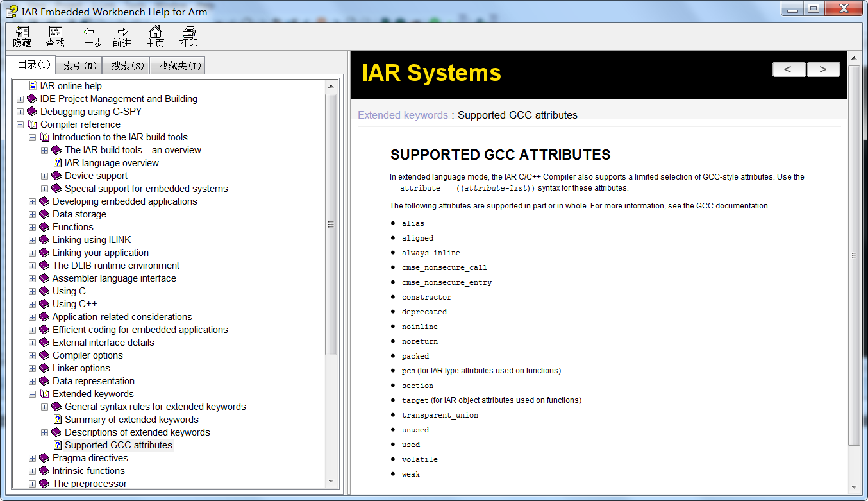Expand Descriptions of extended keywords
The width and height of the screenshot is (868, 501).
pyautogui.click(x=44, y=432)
